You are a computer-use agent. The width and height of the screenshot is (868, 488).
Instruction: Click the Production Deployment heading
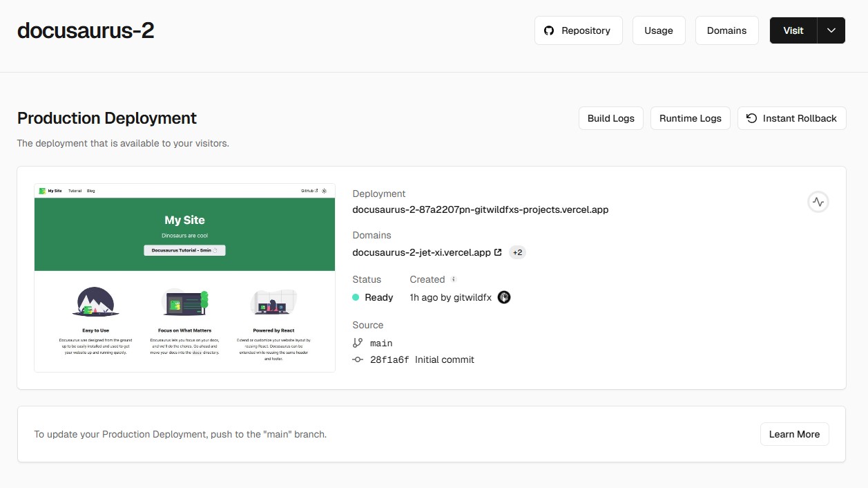click(x=107, y=118)
